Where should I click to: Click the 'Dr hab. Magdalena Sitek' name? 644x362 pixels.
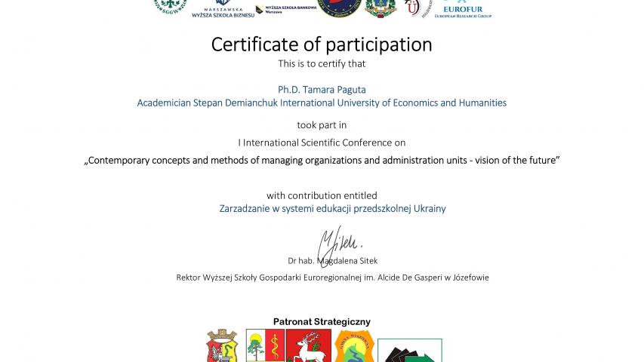click(x=332, y=261)
